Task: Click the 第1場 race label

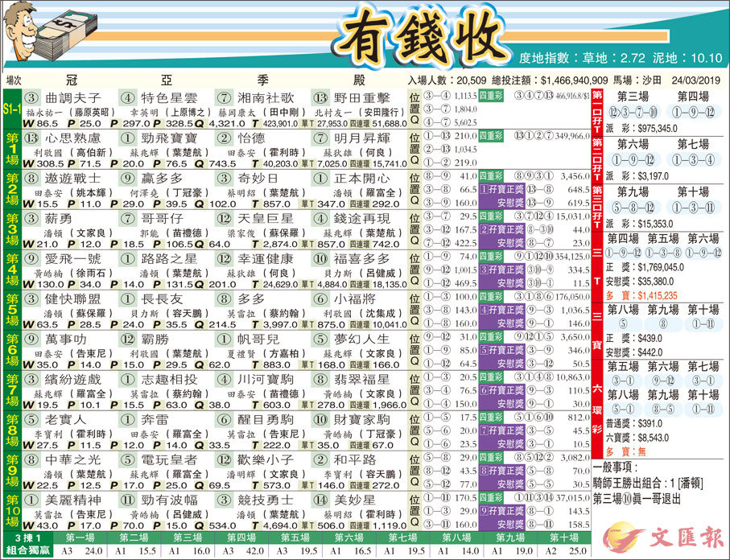Action: coord(11,148)
